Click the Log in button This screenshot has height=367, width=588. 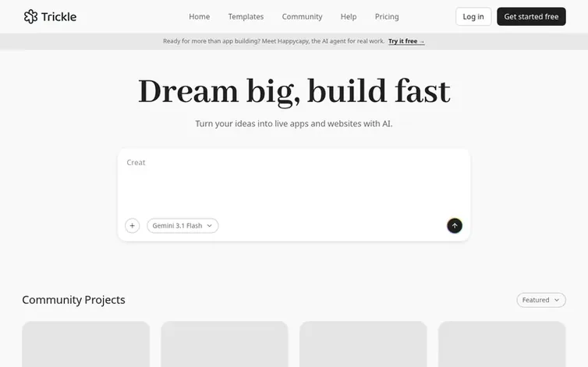pyautogui.click(x=473, y=16)
